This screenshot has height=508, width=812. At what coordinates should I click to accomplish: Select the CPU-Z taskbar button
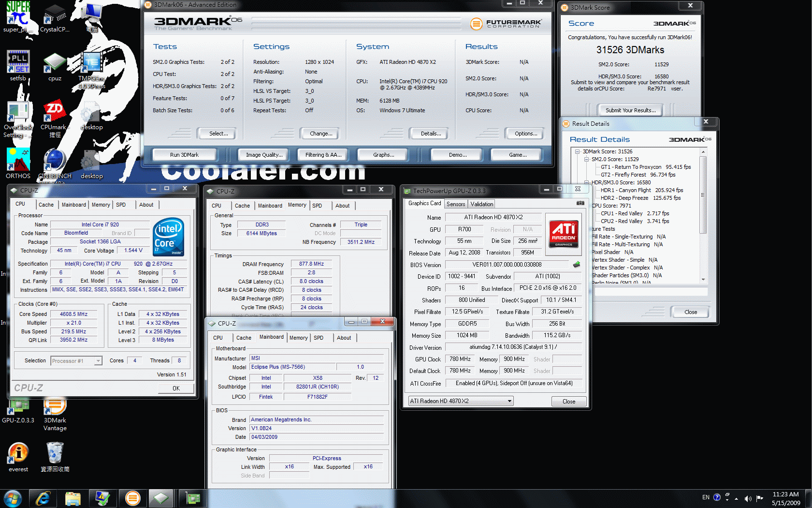[x=162, y=498]
